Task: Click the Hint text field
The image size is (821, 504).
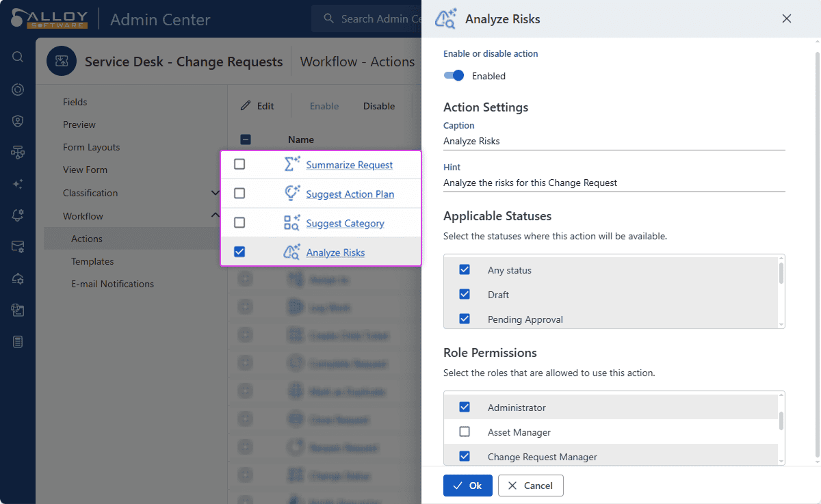Action: [x=613, y=183]
